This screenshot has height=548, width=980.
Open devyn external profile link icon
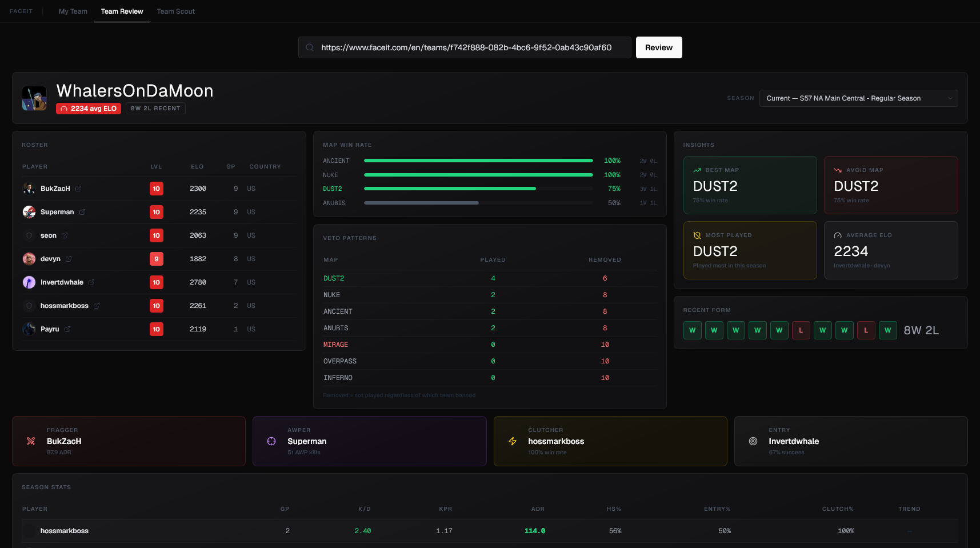69,259
